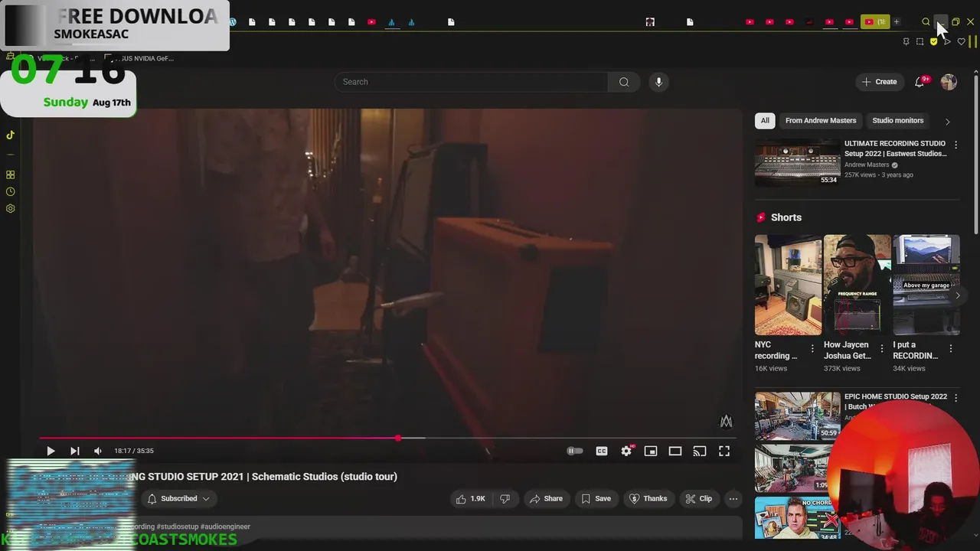Create a Clip from the video
980x551 pixels.
pos(698,498)
